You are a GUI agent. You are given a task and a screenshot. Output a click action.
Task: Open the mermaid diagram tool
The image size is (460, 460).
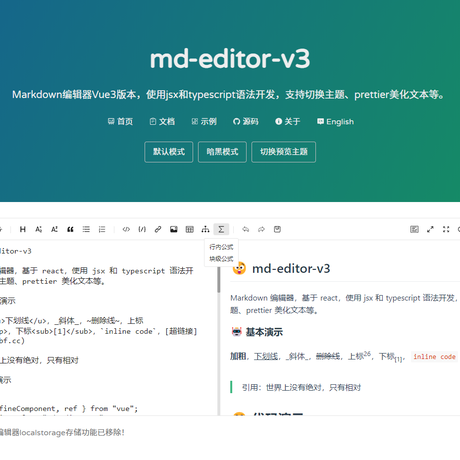pyautogui.click(x=205, y=229)
